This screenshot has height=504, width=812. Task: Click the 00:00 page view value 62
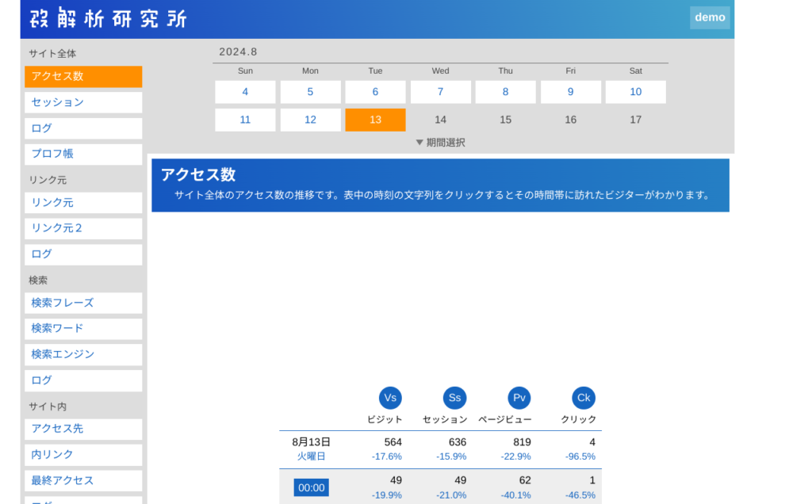(525, 481)
